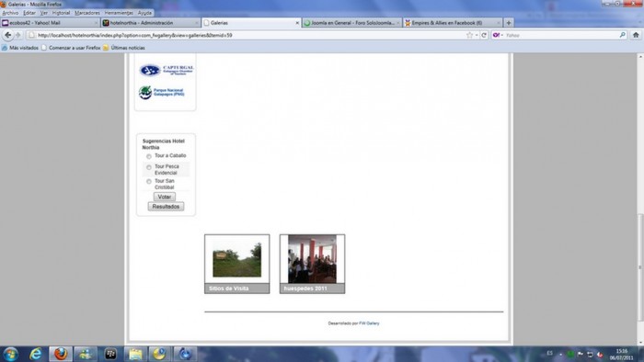
Task: Launch Internet Explorer from the taskbar
Action: click(36, 354)
